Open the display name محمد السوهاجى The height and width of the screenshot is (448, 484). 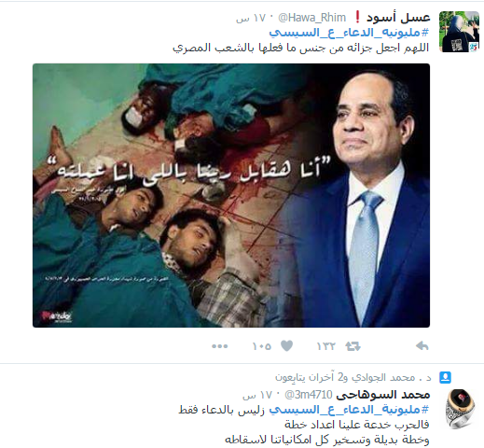(x=383, y=395)
